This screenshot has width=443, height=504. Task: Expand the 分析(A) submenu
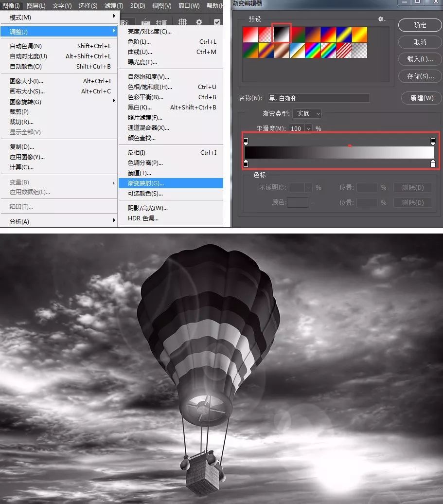click(x=59, y=221)
